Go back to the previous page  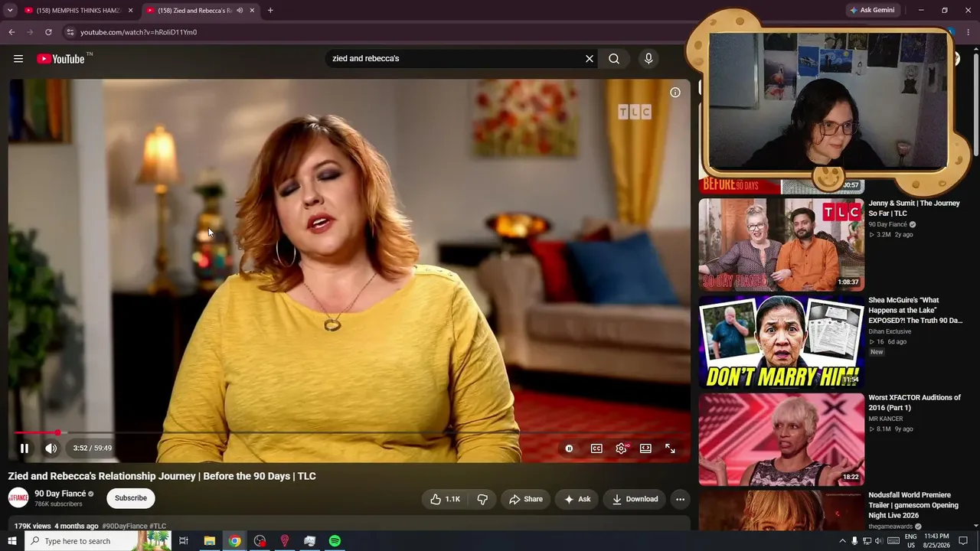[x=11, y=32]
